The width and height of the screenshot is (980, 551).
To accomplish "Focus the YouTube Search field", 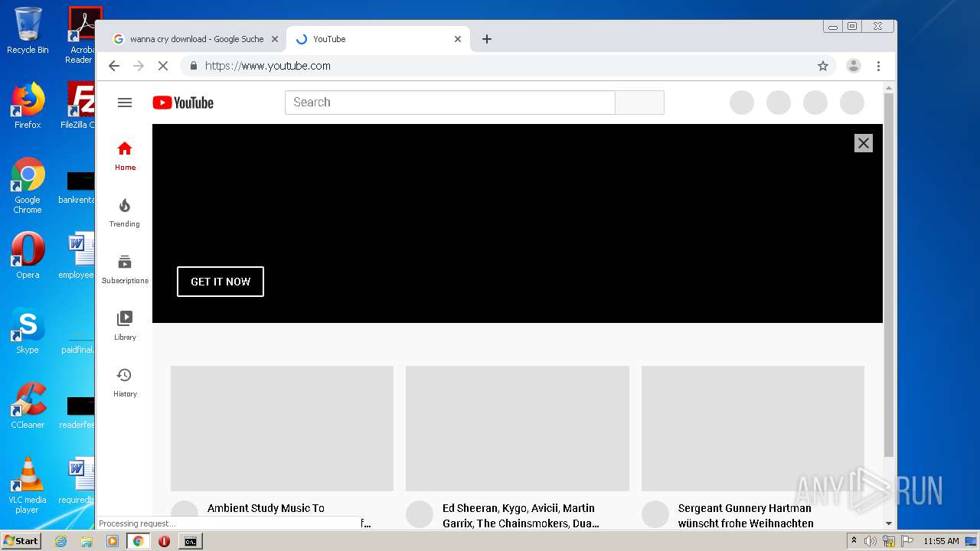I will coord(450,103).
